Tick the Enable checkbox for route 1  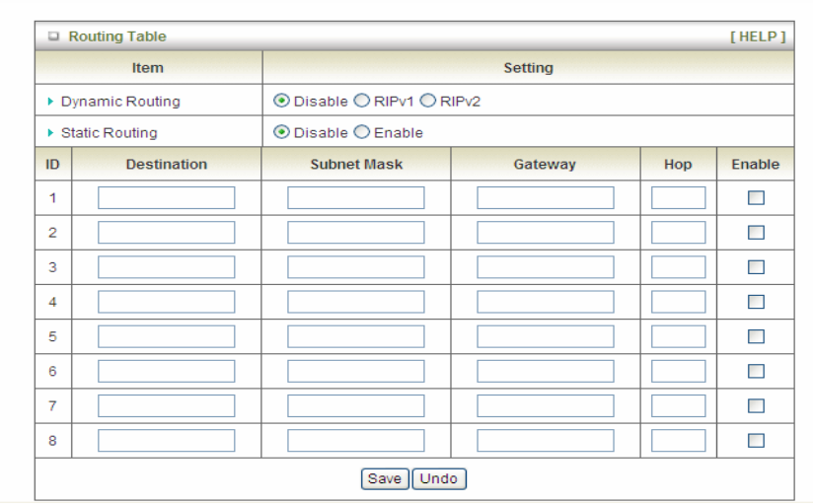pos(756,198)
